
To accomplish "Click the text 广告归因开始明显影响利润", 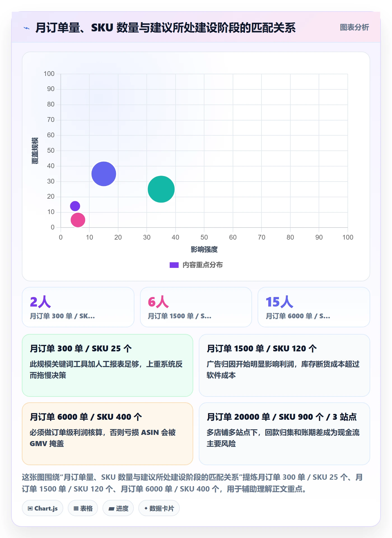I will [251, 364].
